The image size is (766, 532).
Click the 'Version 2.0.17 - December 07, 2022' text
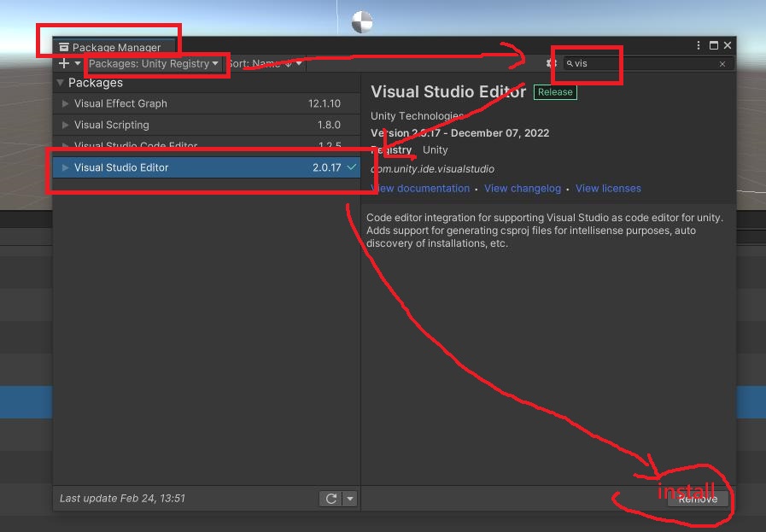click(459, 133)
